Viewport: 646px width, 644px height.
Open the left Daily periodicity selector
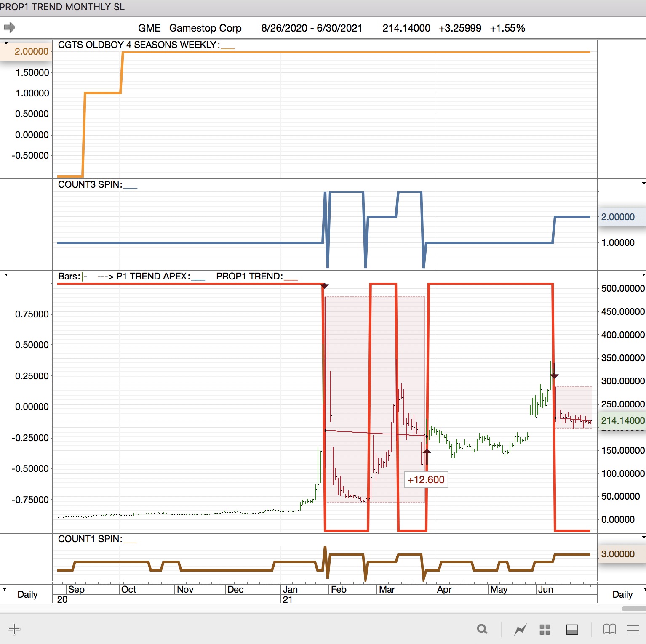pyautogui.click(x=27, y=594)
